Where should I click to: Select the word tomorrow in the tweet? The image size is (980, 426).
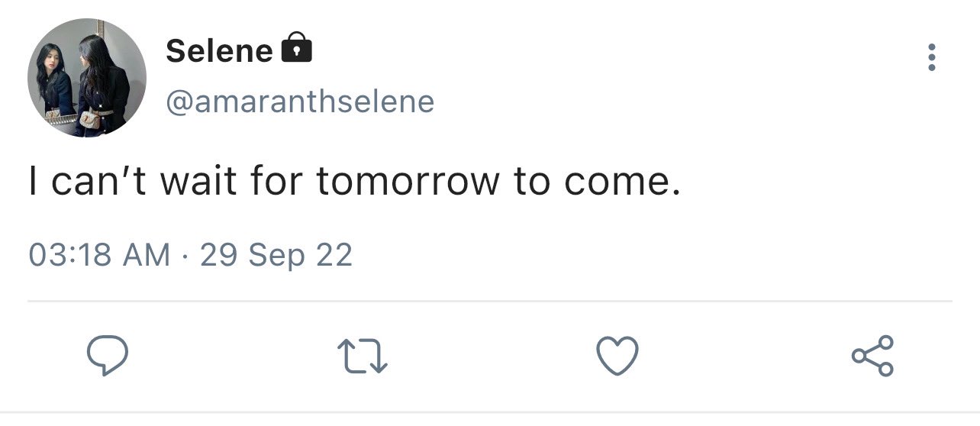coord(407,182)
